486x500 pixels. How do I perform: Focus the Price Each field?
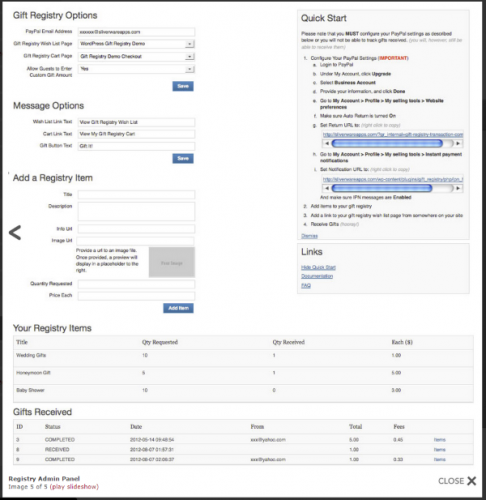click(x=136, y=296)
